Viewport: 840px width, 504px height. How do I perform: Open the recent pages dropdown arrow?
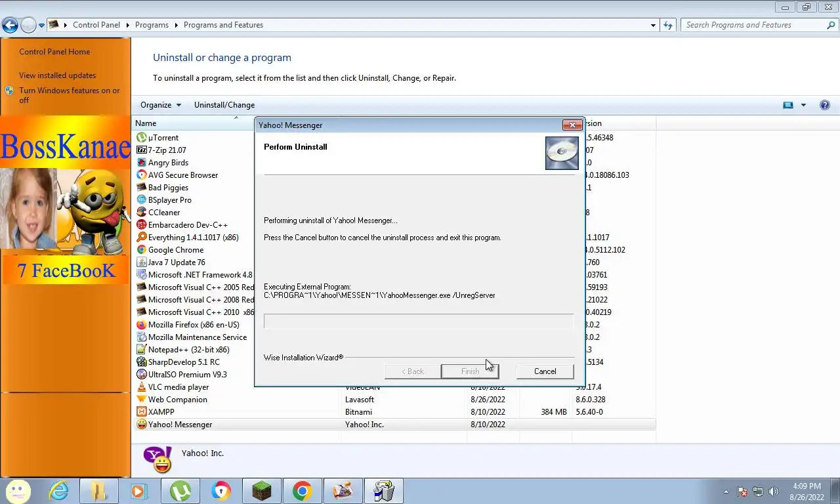point(42,26)
